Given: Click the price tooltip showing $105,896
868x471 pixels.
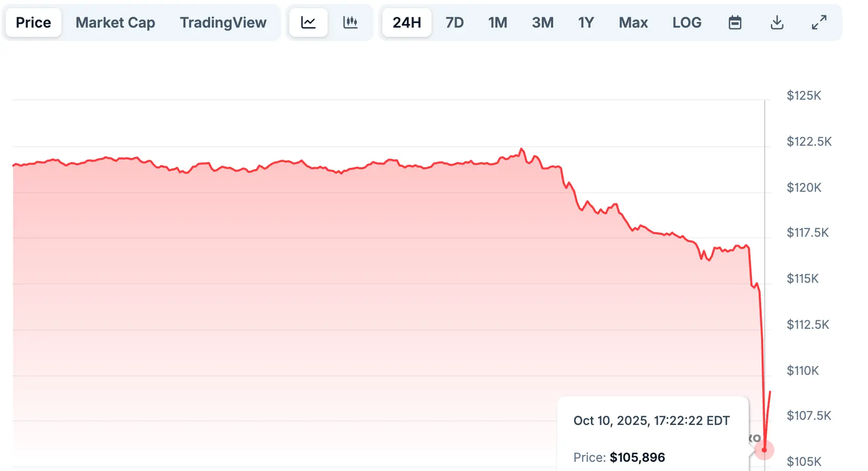Looking at the screenshot, I should [x=653, y=434].
